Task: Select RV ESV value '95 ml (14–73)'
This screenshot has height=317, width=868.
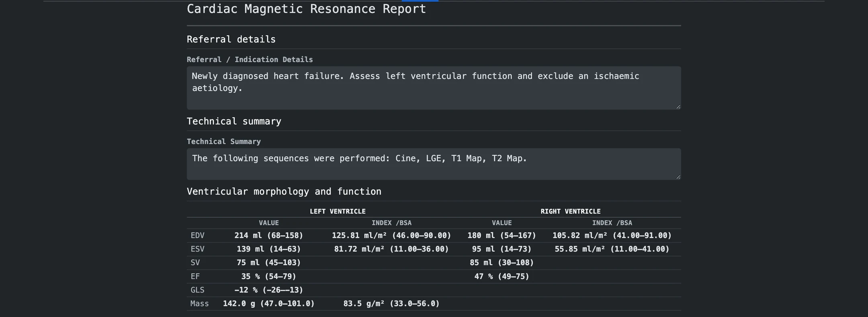Action: click(502, 249)
